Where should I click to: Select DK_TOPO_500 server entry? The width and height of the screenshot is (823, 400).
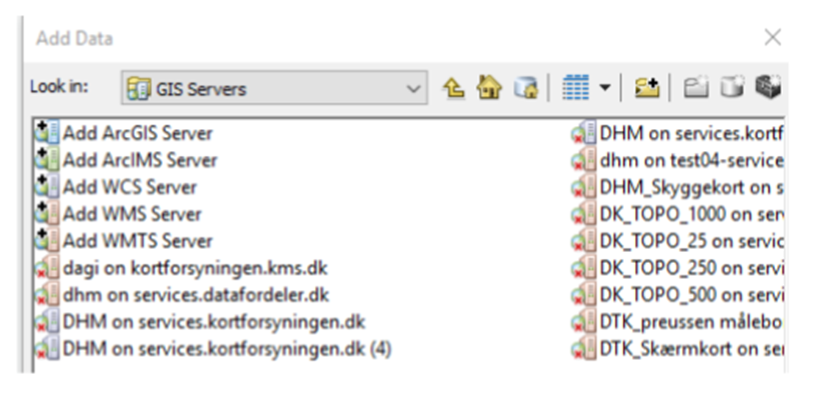677,294
